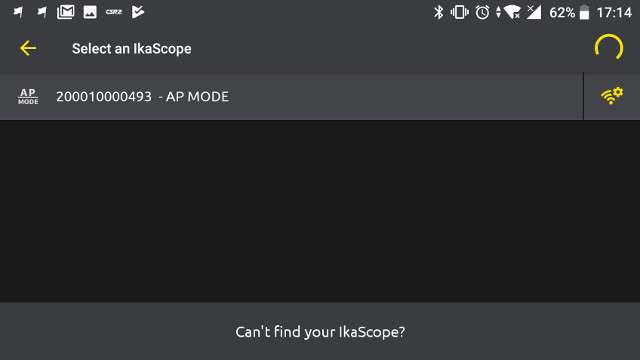
Task: Tap the first flag notification icon
Action: [x=18, y=12]
